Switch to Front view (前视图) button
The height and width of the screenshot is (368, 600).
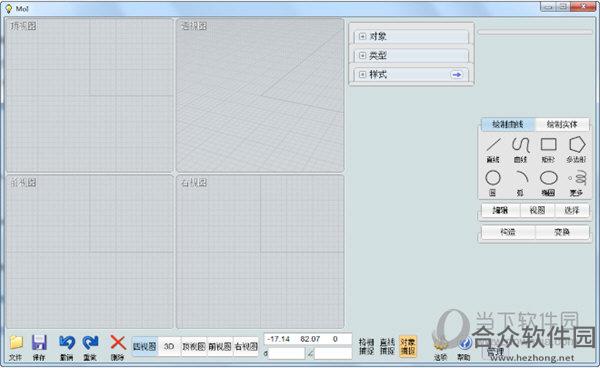[x=220, y=347]
